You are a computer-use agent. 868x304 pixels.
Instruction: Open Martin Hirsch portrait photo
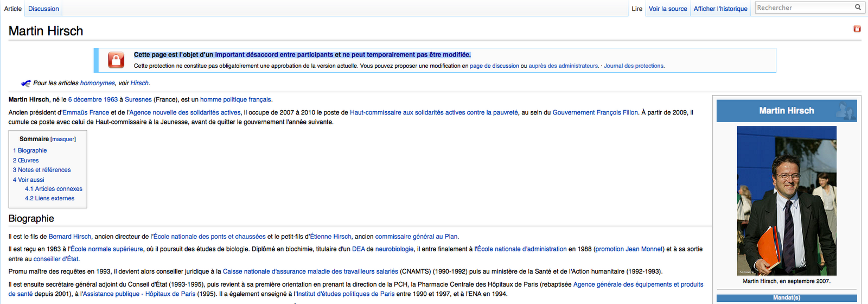pyautogui.click(x=786, y=200)
